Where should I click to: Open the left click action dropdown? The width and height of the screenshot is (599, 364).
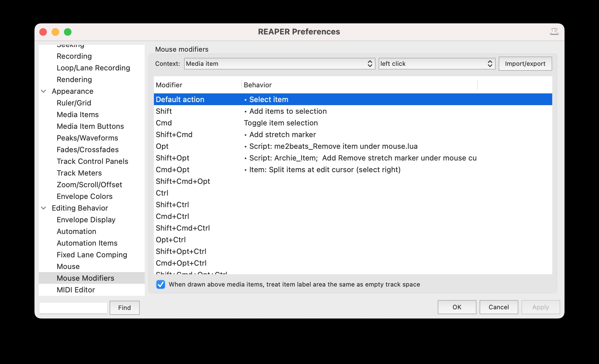point(437,64)
